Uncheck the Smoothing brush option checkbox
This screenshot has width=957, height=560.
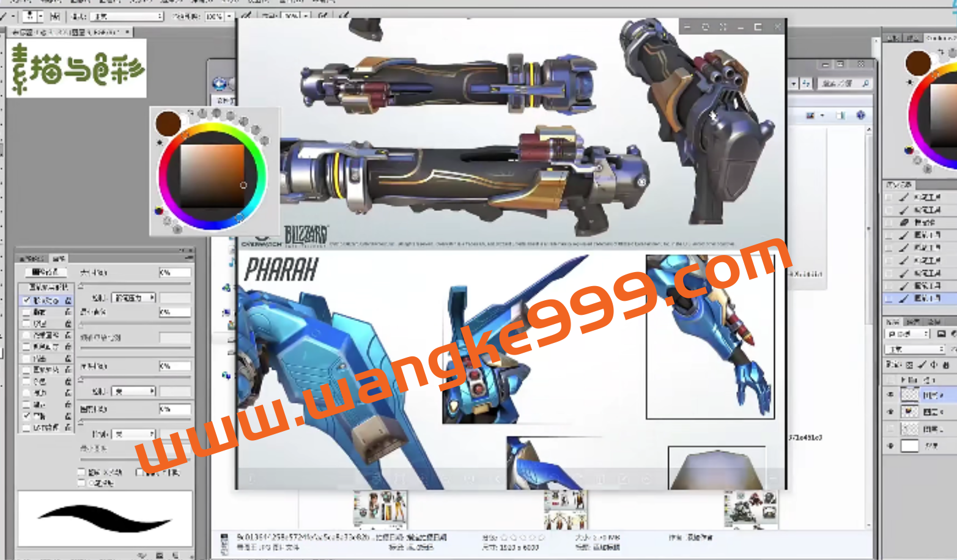pos(26,416)
